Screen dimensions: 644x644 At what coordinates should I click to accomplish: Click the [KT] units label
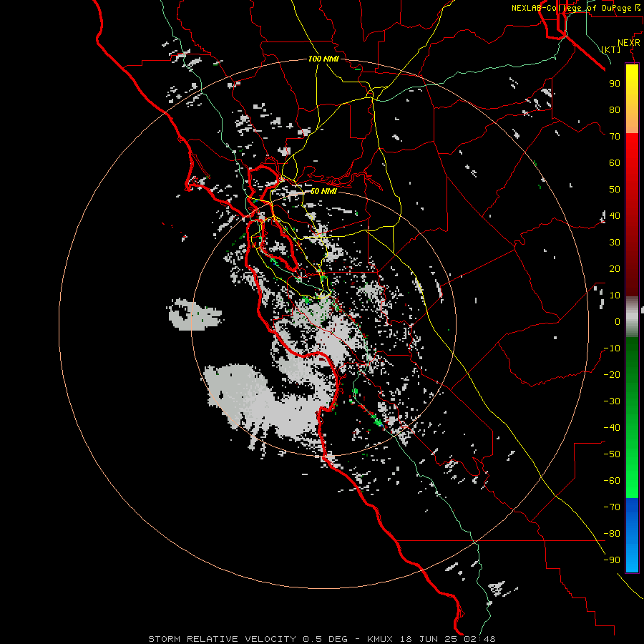(x=611, y=49)
